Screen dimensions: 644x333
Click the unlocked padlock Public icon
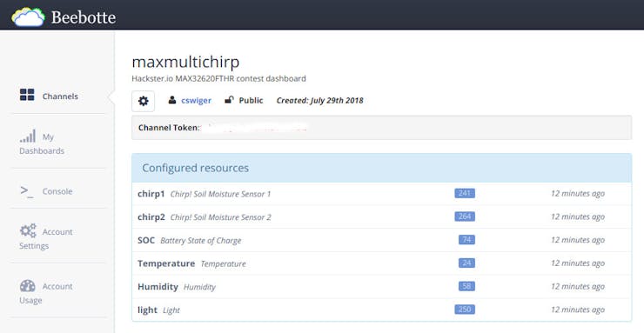[x=229, y=100]
